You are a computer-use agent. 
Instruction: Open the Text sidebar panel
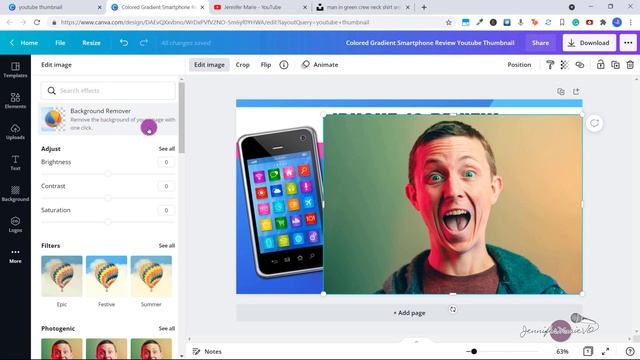[x=15, y=162]
